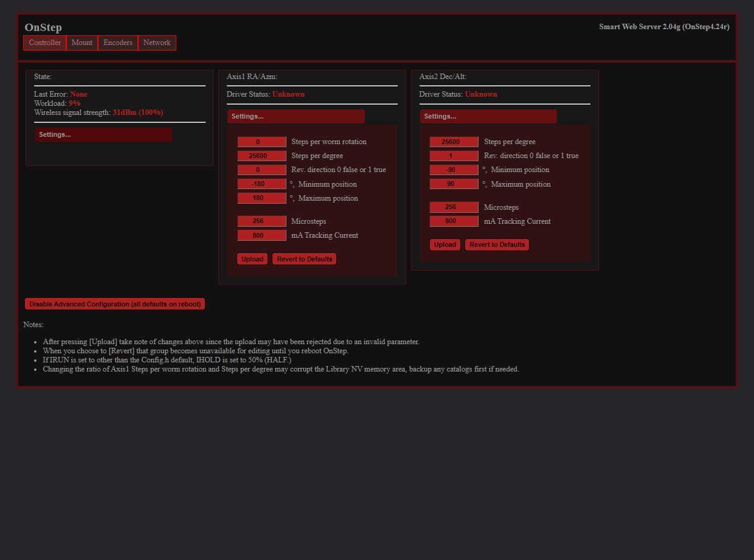The width and height of the screenshot is (754, 560).
Task: Edit Axis2 Rev. direction field
Action: click(x=454, y=156)
